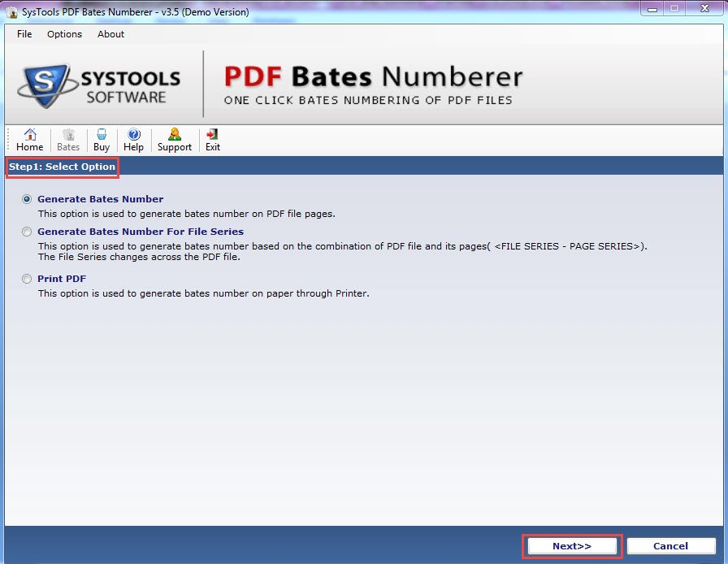The image size is (728, 564).
Task: Click the 'PDF Bates Numberer' banner title
Action: pos(373,76)
